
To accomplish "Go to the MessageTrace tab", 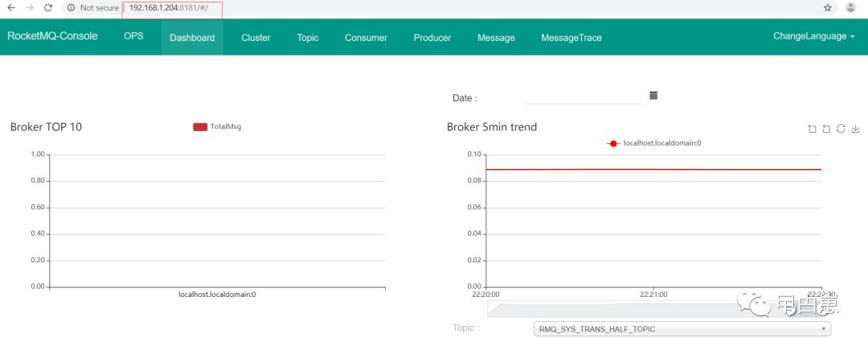I will pos(571,38).
